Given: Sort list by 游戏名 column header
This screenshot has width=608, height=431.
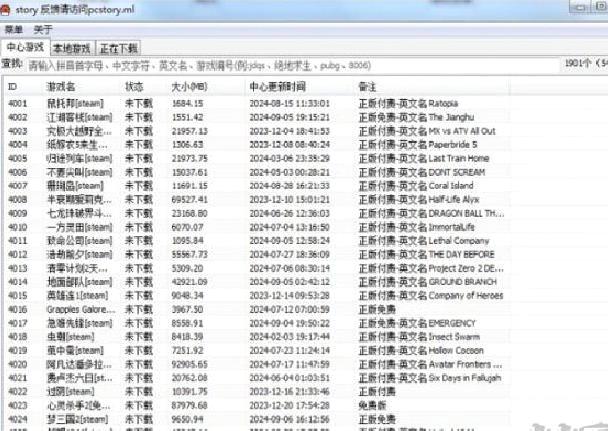Looking at the screenshot, I should pyautogui.click(x=61, y=86).
